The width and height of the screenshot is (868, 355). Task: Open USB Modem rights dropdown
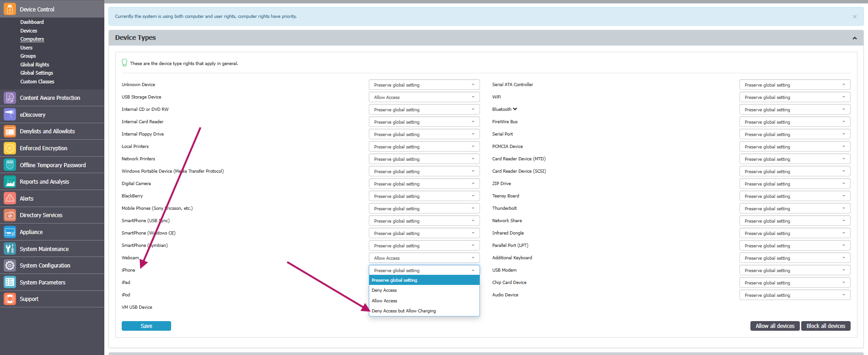[x=795, y=270]
